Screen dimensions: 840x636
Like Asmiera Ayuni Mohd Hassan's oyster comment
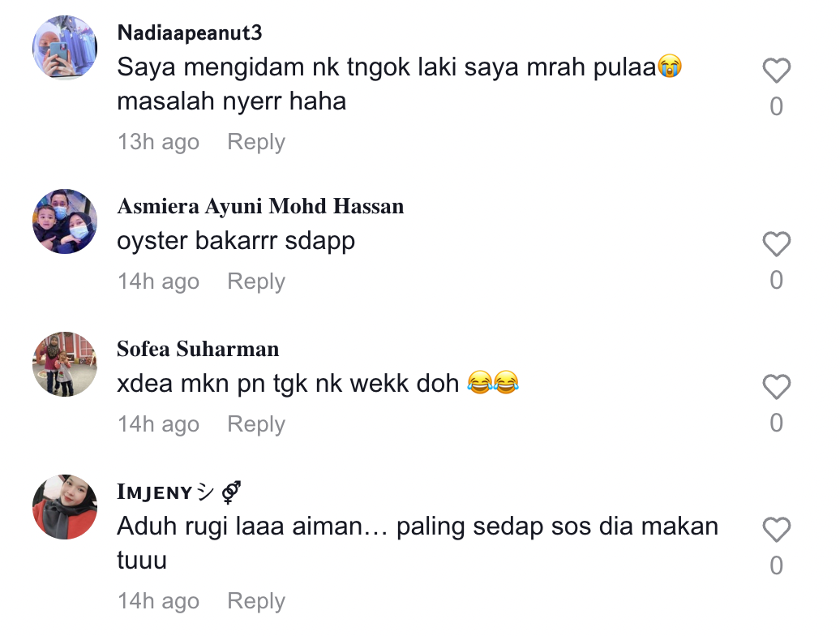[776, 244]
